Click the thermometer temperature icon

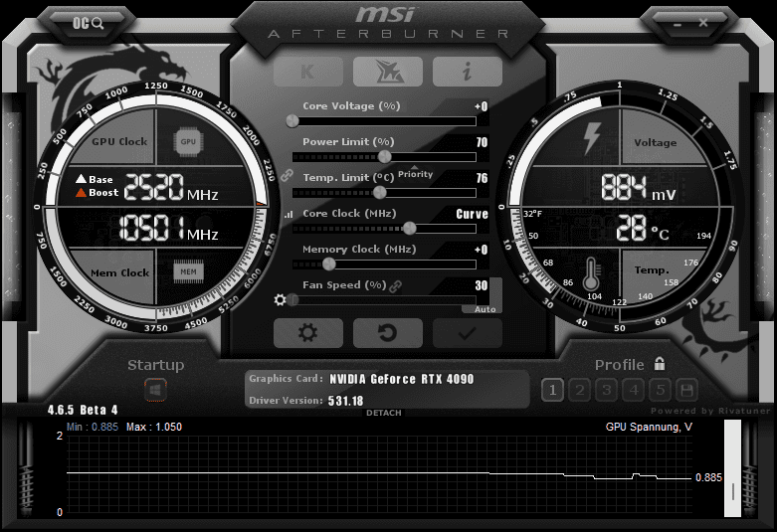pyautogui.click(x=591, y=273)
